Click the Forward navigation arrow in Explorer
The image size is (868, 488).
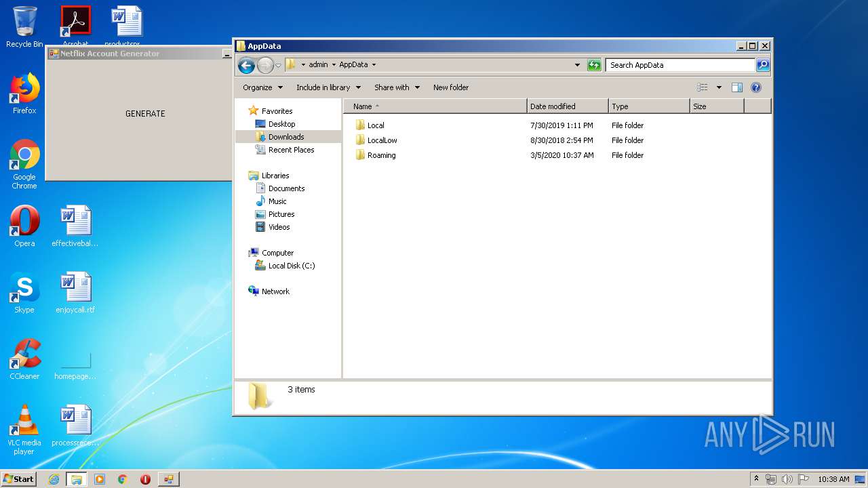(265, 65)
